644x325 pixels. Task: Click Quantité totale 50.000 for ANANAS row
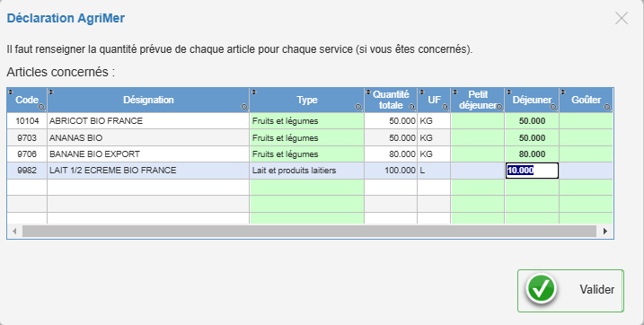(391, 138)
